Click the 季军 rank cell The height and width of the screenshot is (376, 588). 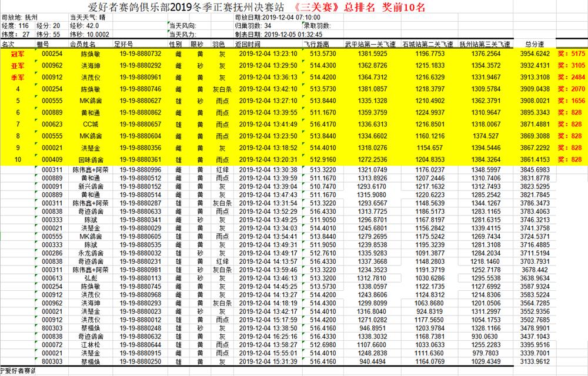[18, 78]
